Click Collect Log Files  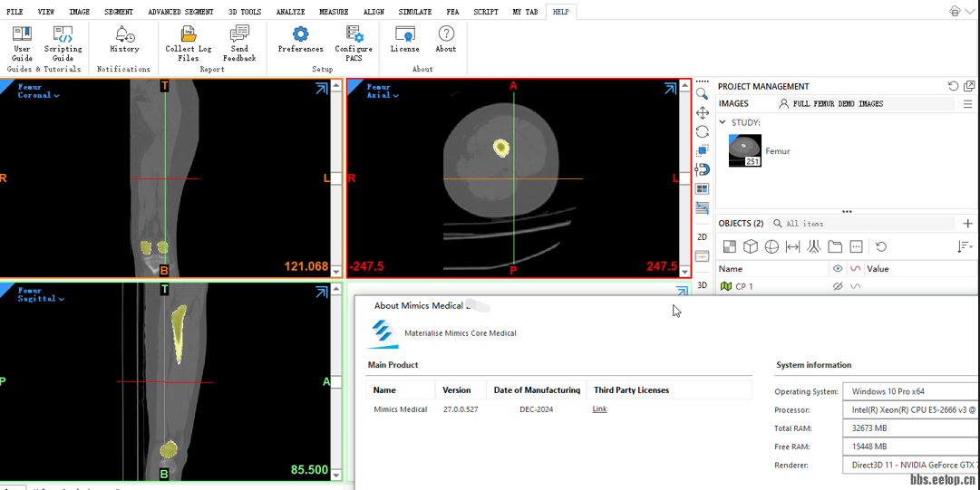[x=188, y=43]
